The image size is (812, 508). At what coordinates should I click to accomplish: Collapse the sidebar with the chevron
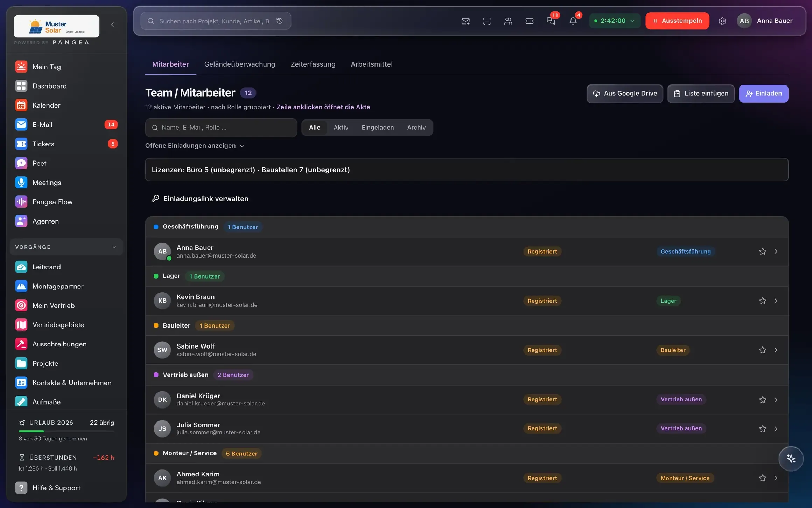click(112, 25)
